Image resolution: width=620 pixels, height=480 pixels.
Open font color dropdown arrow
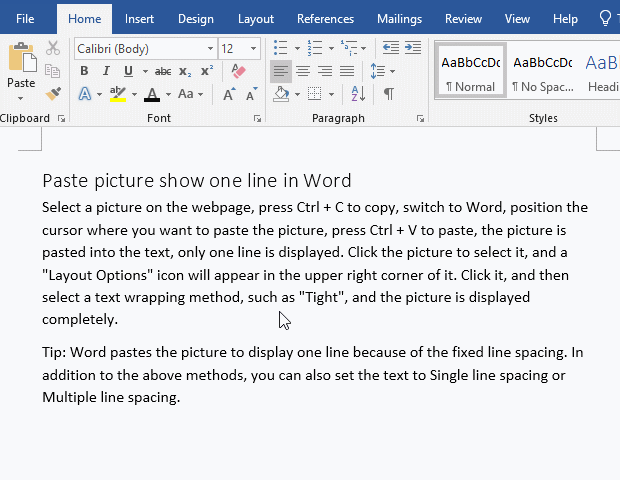click(168, 94)
